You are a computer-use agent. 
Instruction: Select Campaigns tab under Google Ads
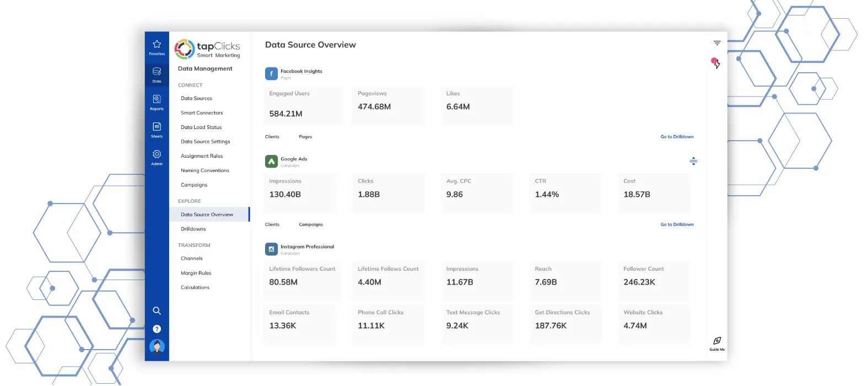pos(311,224)
